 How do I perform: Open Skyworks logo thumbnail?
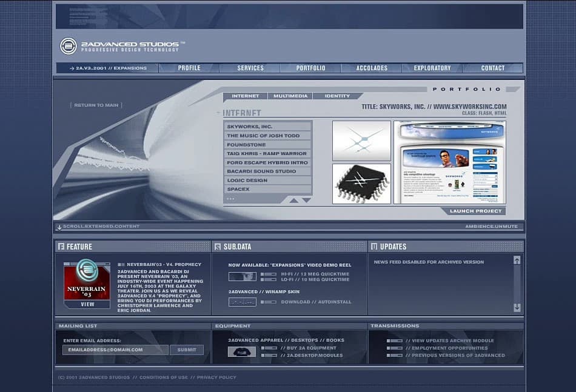click(361, 141)
